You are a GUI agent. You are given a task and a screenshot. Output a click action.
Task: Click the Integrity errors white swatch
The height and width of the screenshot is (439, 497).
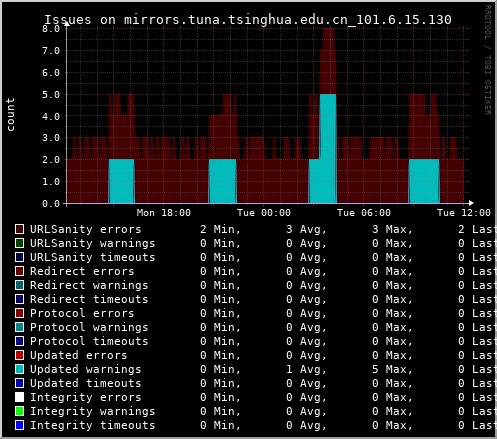click(19, 397)
